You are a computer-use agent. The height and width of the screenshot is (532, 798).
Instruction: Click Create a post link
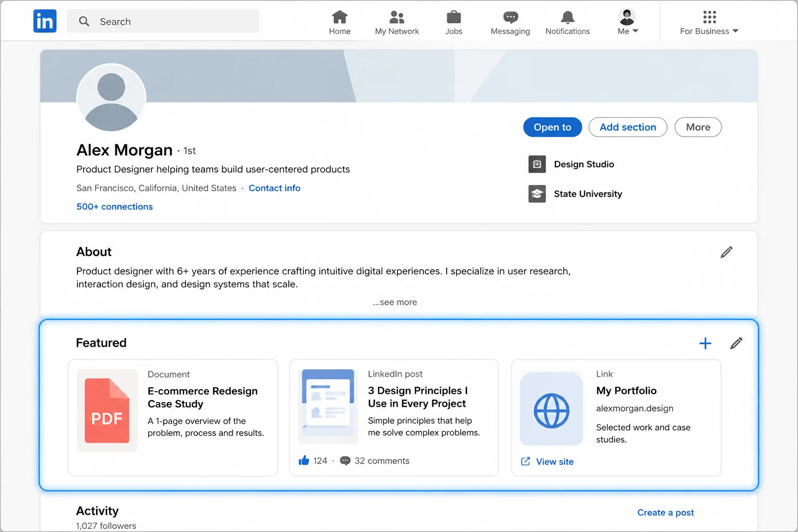tap(666, 513)
